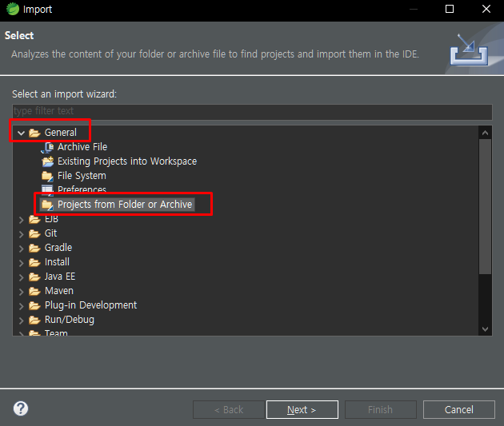The width and height of the screenshot is (504, 426).
Task: Expand the Install category
Action: point(22,263)
